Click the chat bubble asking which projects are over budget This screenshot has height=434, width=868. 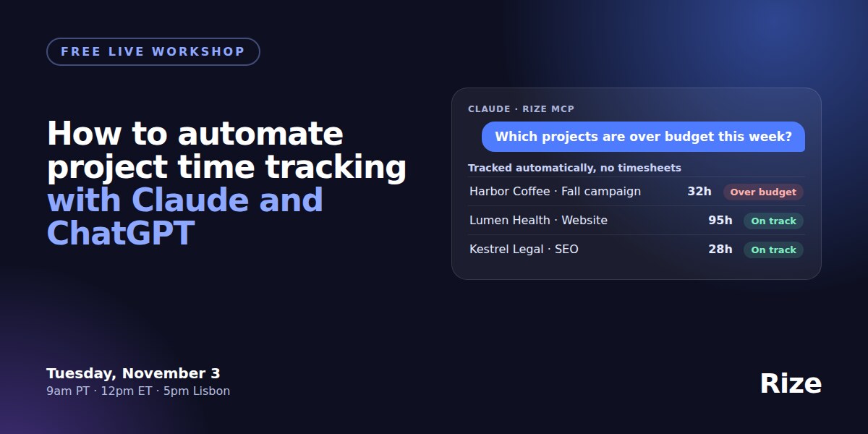644,137
